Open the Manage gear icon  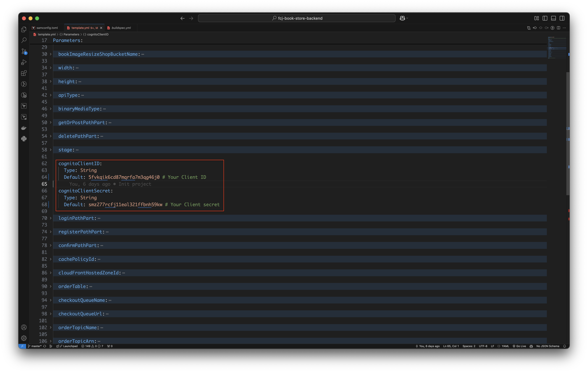[x=24, y=338]
